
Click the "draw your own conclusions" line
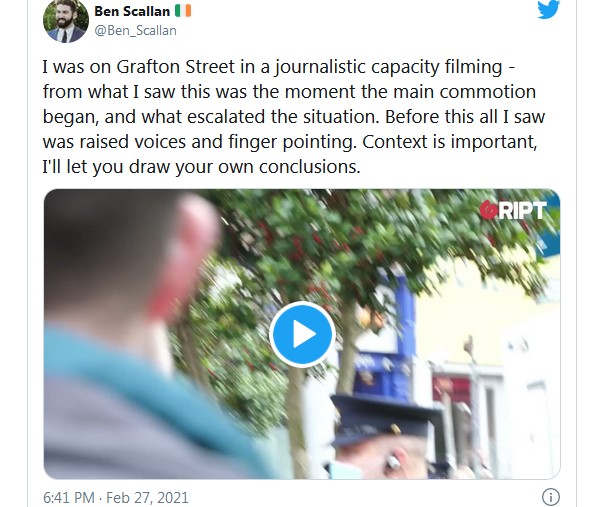click(x=201, y=167)
